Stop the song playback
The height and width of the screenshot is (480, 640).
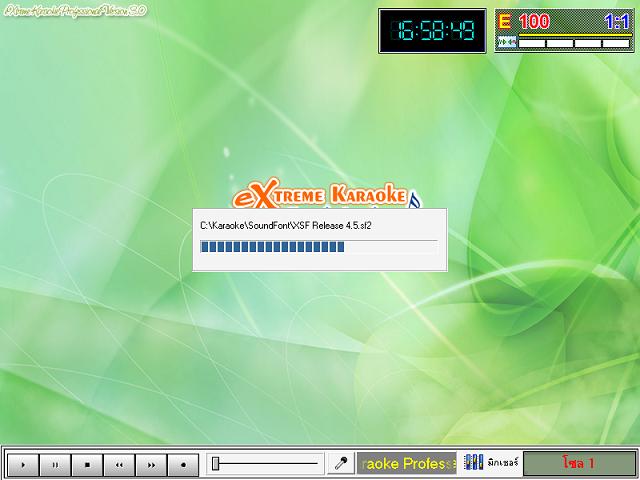[x=87, y=464]
